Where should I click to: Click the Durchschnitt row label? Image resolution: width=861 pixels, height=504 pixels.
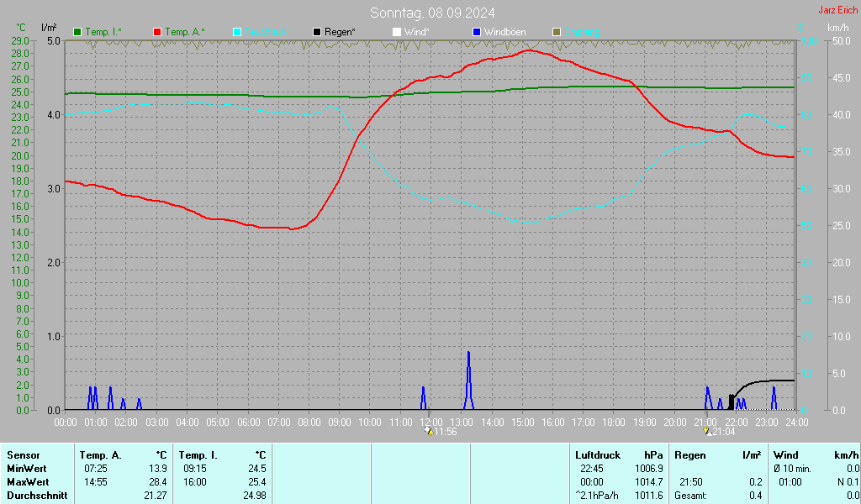(x=35, y=496)
